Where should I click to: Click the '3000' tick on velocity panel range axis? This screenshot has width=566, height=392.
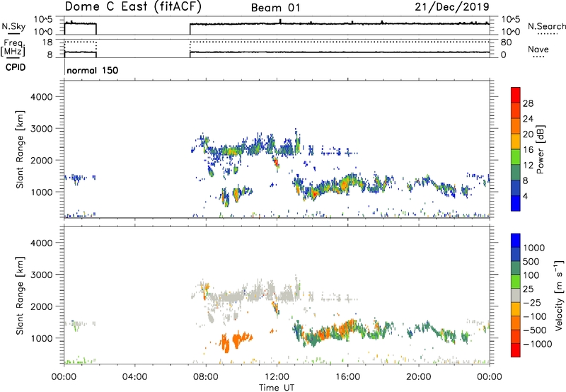pyautogui.click(x=41, y=275)
